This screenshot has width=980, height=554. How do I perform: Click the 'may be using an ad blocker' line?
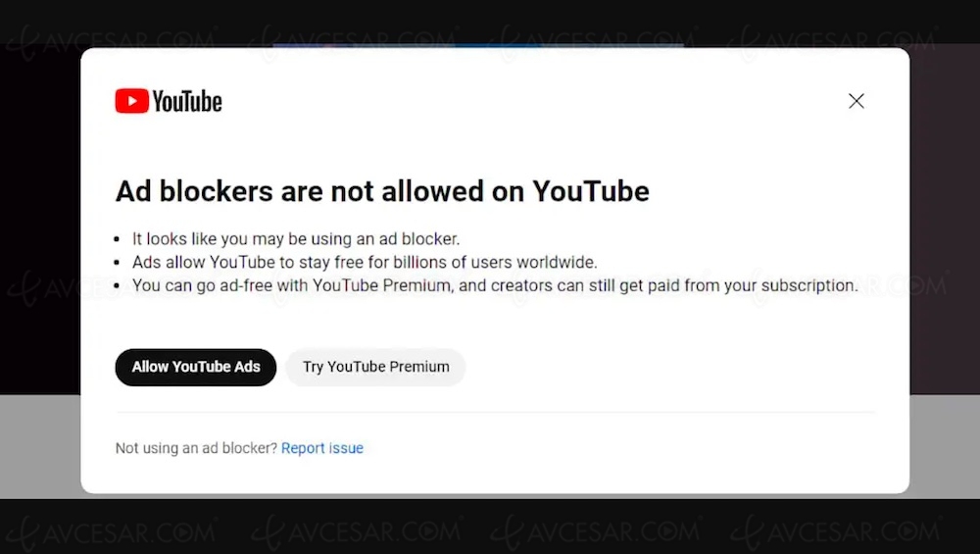pyautogui.click(x=296, y=238)
